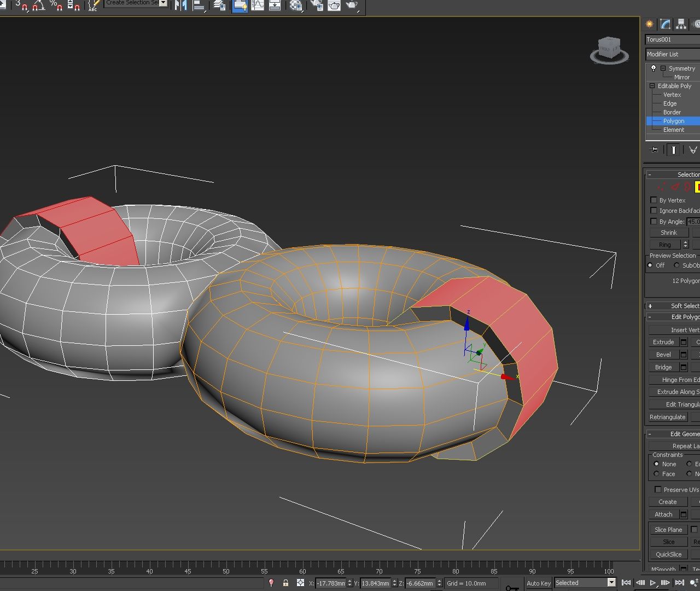Pin the modifier stack
This screenshot has width=700, height=591.
coord(654,149)
